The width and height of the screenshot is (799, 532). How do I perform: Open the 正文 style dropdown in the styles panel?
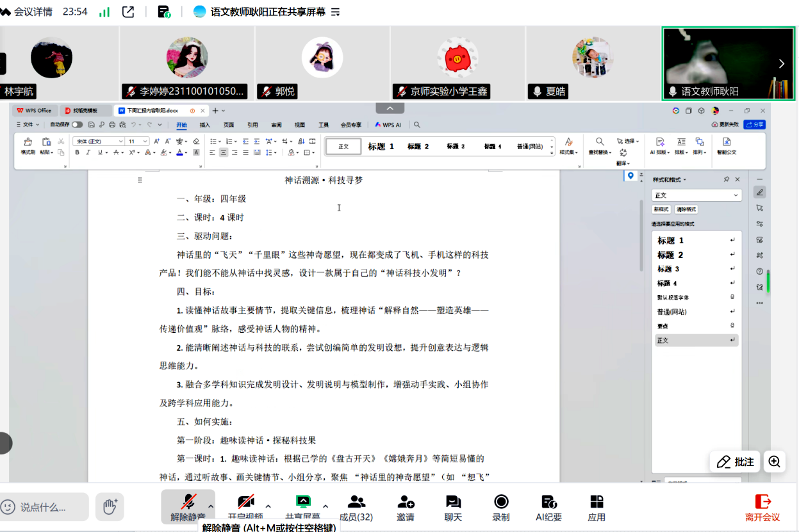(x=696, y=195)
